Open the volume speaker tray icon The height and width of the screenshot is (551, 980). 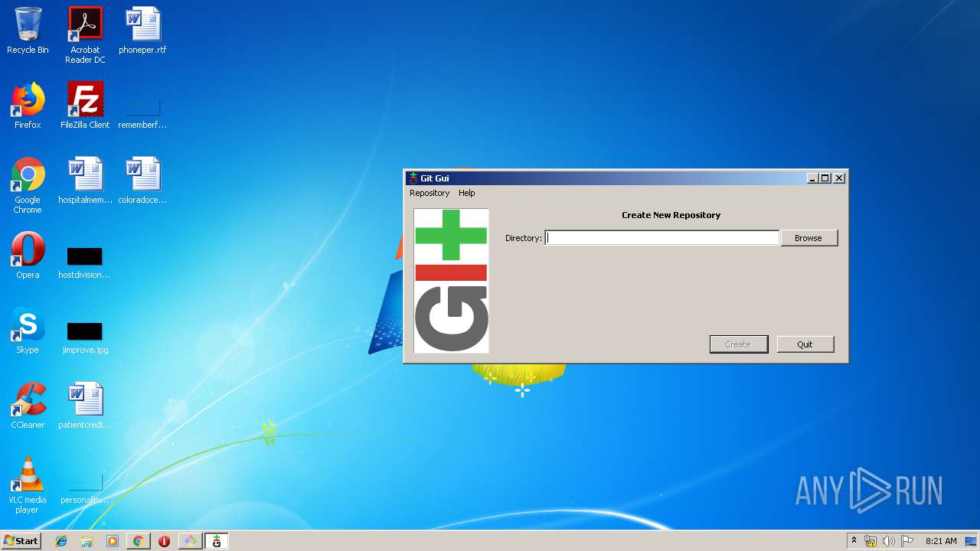tap(888, 541)
